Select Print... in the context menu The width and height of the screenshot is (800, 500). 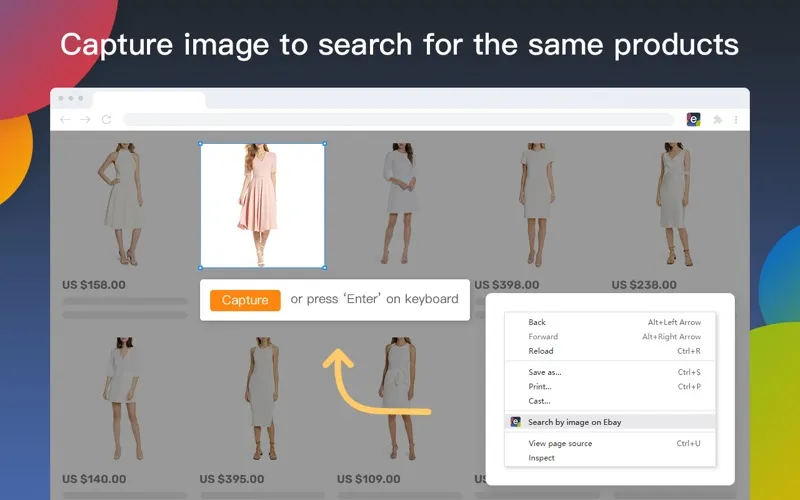[610, 386]
